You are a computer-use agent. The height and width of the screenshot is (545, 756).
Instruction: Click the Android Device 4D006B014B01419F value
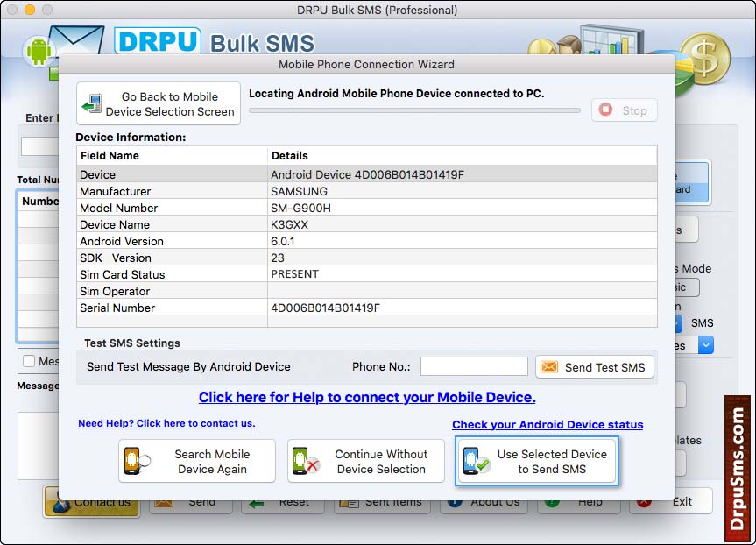pos(367,174)
